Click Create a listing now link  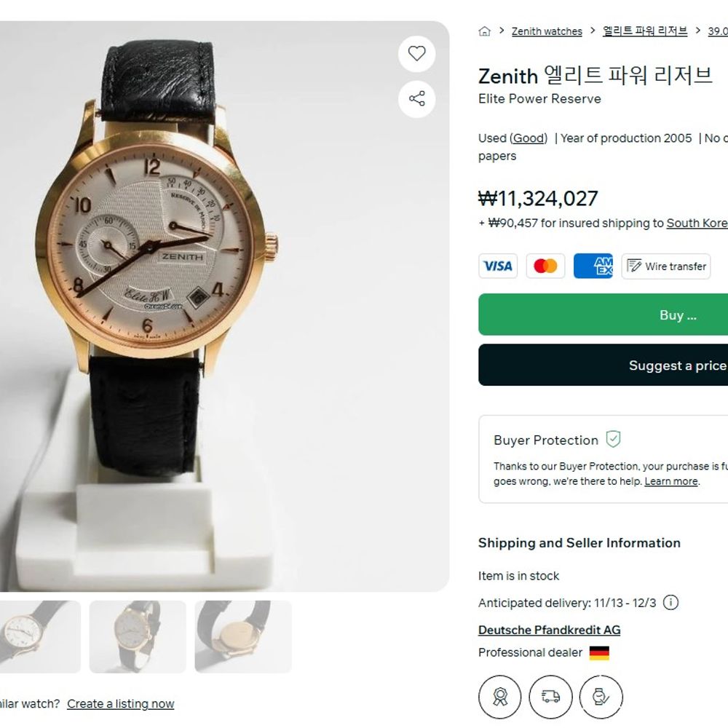(121, 704)
